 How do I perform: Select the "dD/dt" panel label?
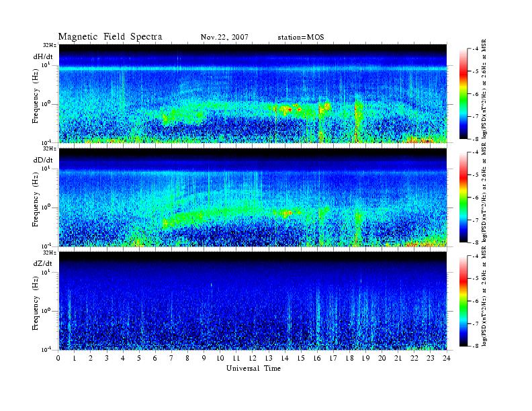tap(43, 160)
